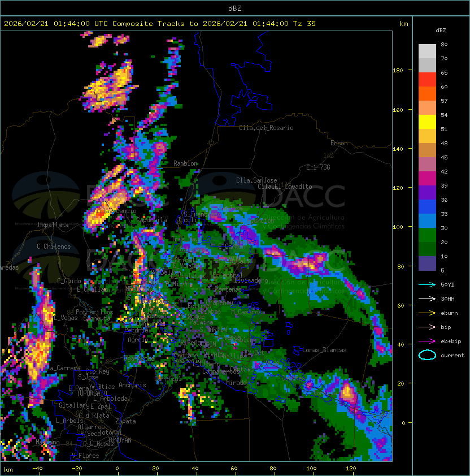Screen dimensions: 470x476
Task: Select the yellow eburn arrow symbol
Action: (x=427, y=313)
